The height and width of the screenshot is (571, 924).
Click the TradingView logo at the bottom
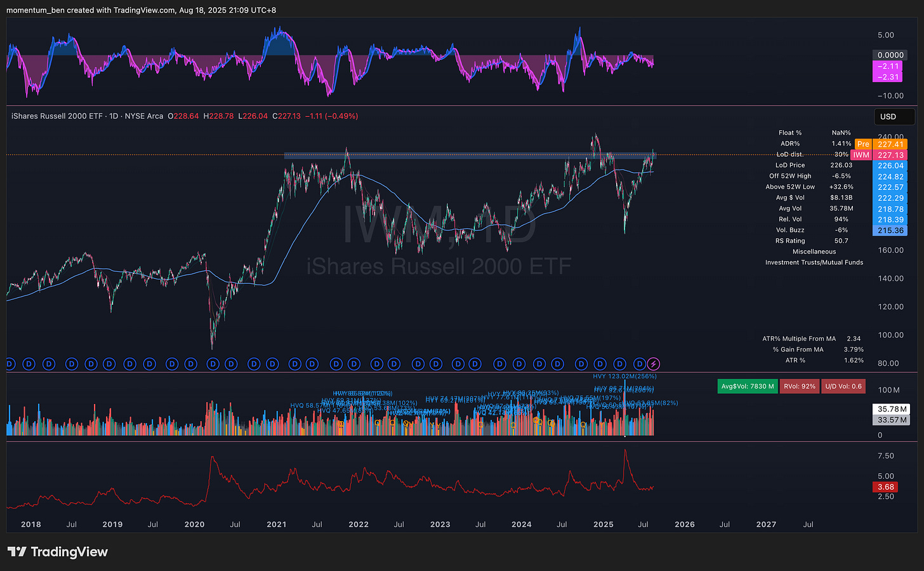click(x=58, y=552)
